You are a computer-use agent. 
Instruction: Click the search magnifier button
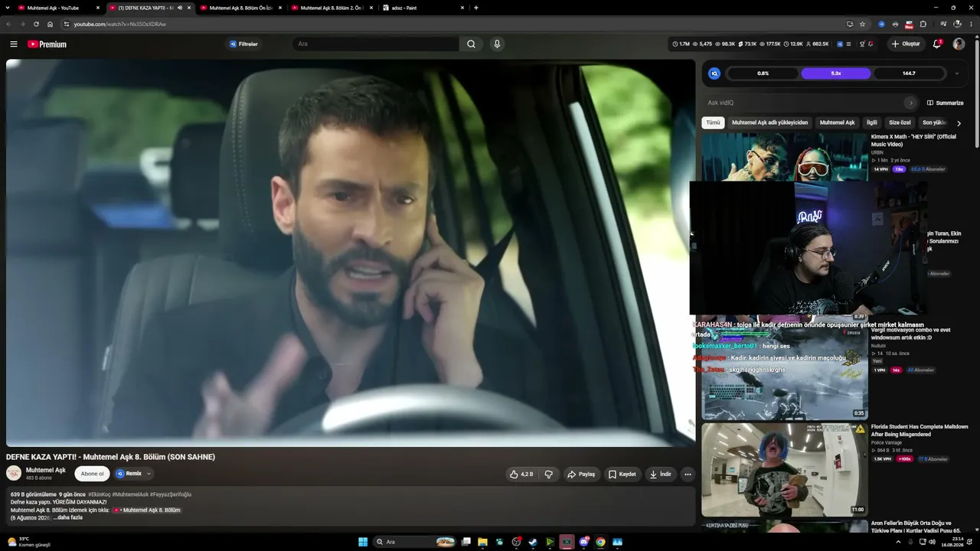tap(471, 44)
